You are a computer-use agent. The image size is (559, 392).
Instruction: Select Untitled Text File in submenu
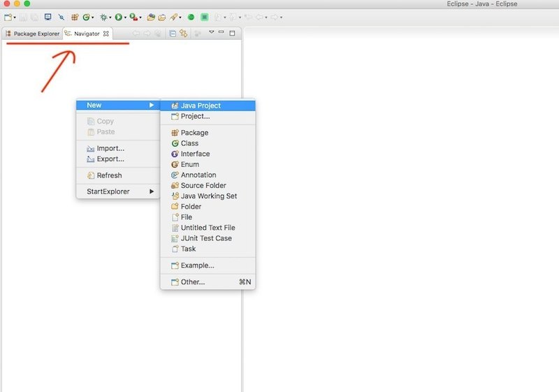click(x=208, y=228)
